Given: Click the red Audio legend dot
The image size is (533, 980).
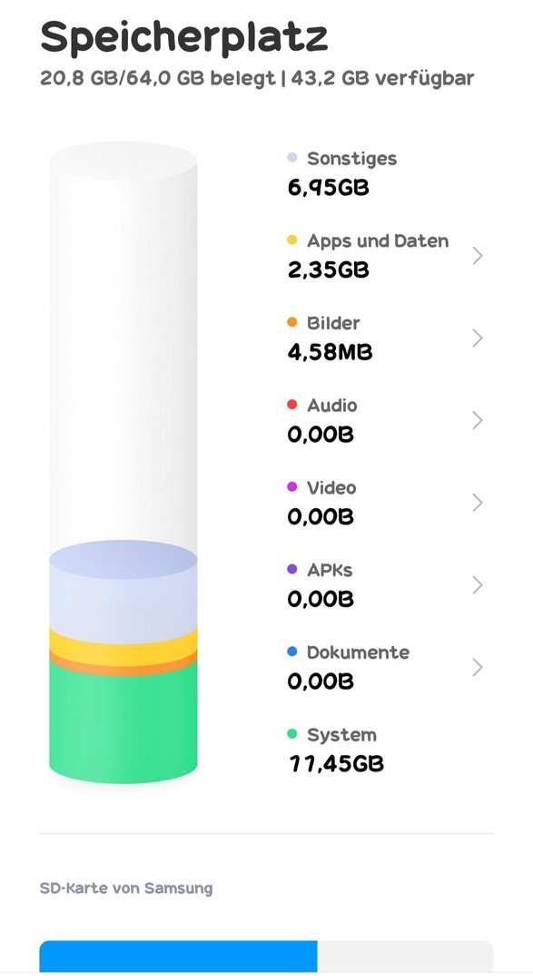Looking at the screenshot, I should (292, 405).
